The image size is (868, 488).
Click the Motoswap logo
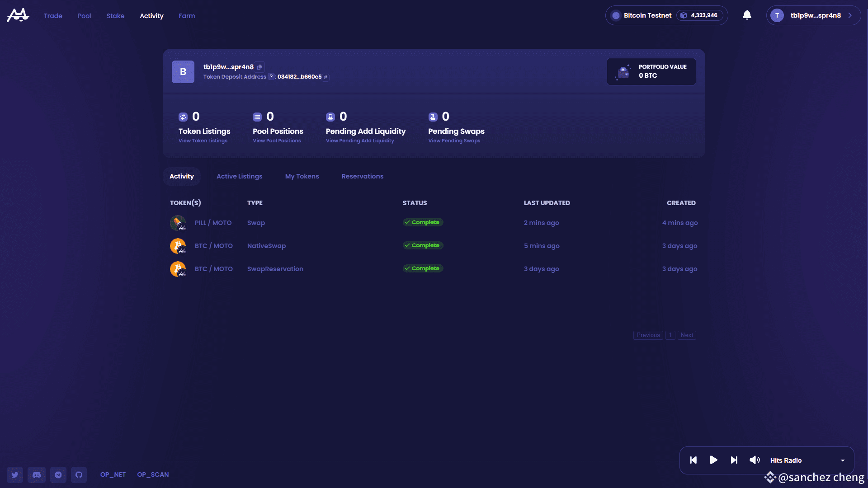18,15
